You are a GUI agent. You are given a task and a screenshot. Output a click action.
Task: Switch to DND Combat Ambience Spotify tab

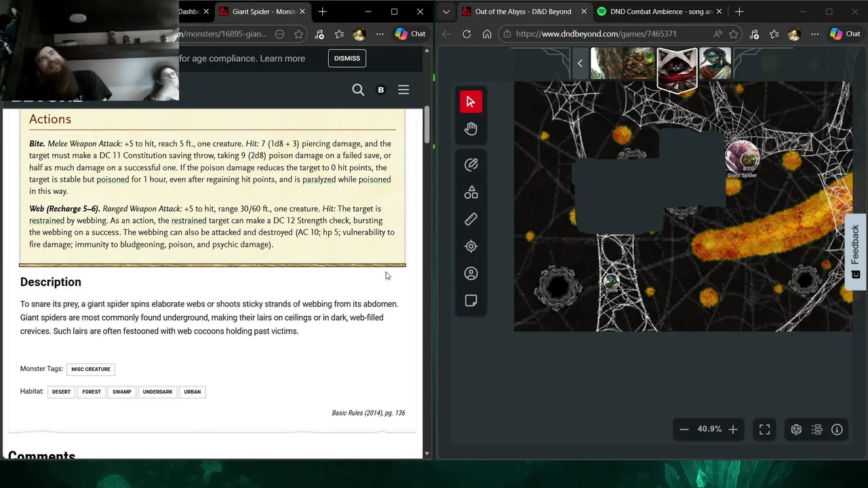pos(661,12)
